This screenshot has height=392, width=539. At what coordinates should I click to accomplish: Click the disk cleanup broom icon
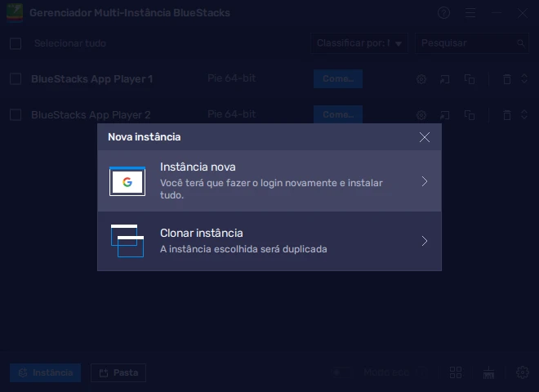(488, 372)
